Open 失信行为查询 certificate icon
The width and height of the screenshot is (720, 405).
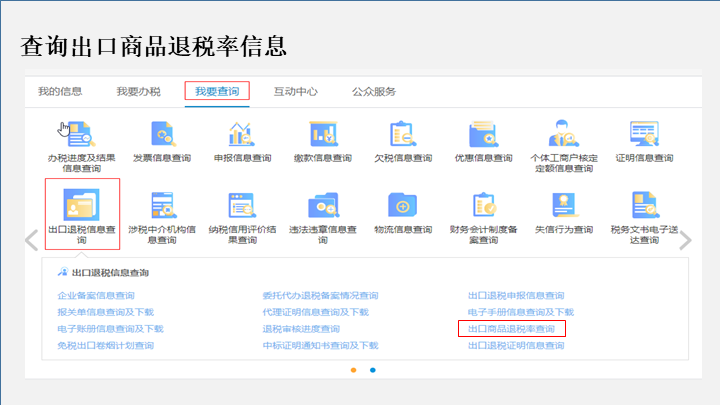(x=564, y=205)
